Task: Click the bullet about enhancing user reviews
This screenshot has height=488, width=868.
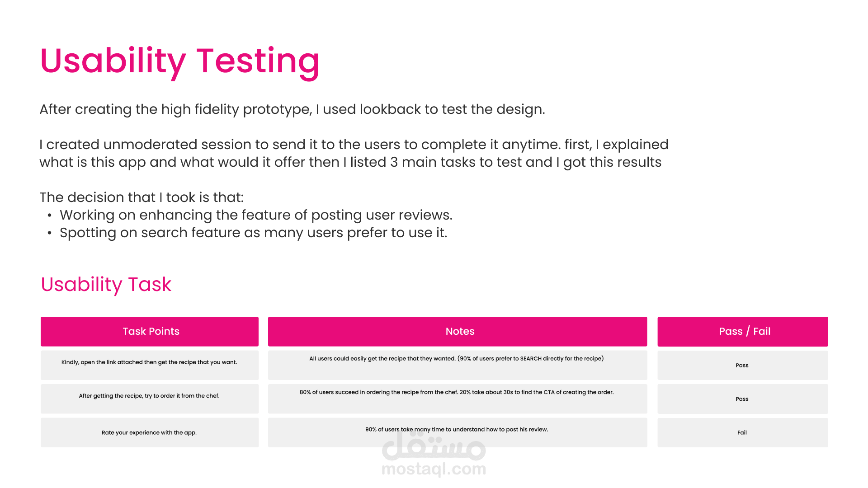Action: point(256,215)
